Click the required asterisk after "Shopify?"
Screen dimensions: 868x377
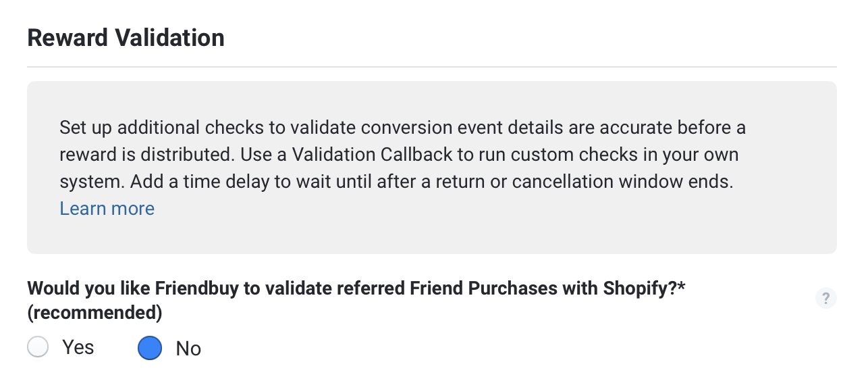click(x=682, y=287)
